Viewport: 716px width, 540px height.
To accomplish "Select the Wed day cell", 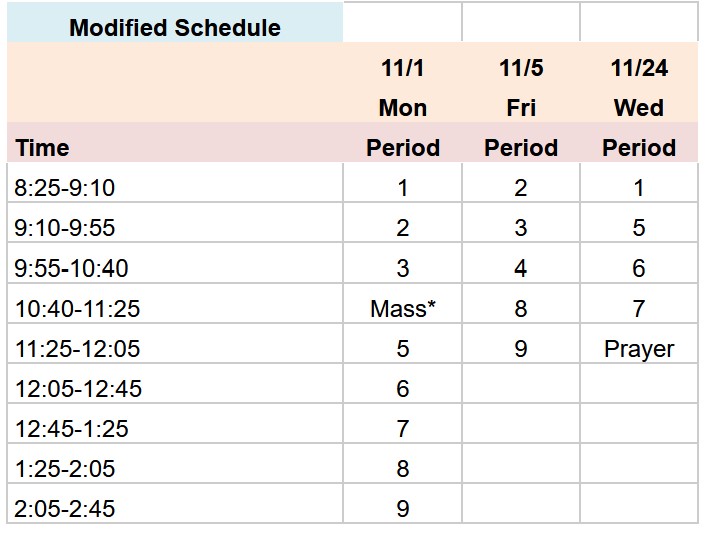I will point(638,108).
